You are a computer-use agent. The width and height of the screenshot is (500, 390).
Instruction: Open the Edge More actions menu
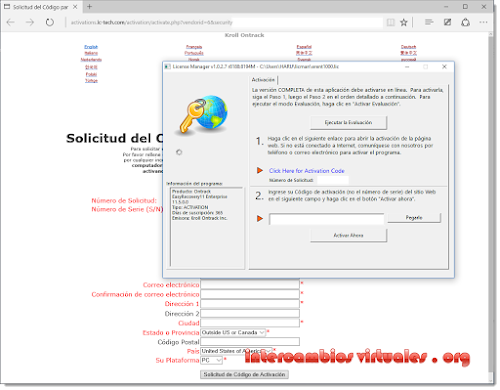[483, 22]
